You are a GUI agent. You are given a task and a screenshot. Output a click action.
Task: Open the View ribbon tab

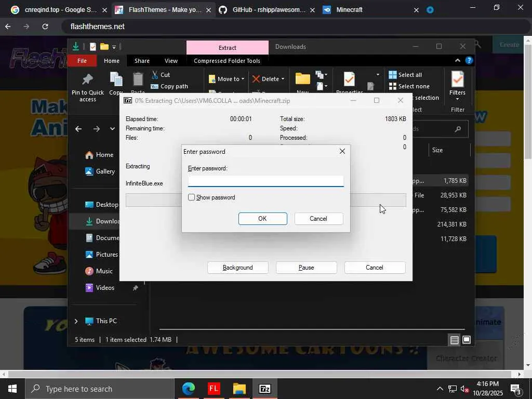tap(171, 61)
